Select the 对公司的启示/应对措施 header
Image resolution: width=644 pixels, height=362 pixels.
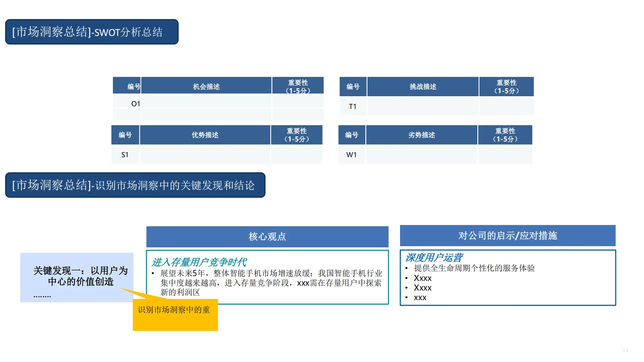tap(507, 236)
